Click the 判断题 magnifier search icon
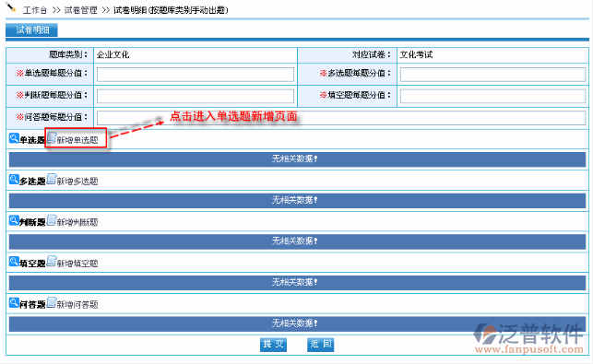 tap(14, 220)
